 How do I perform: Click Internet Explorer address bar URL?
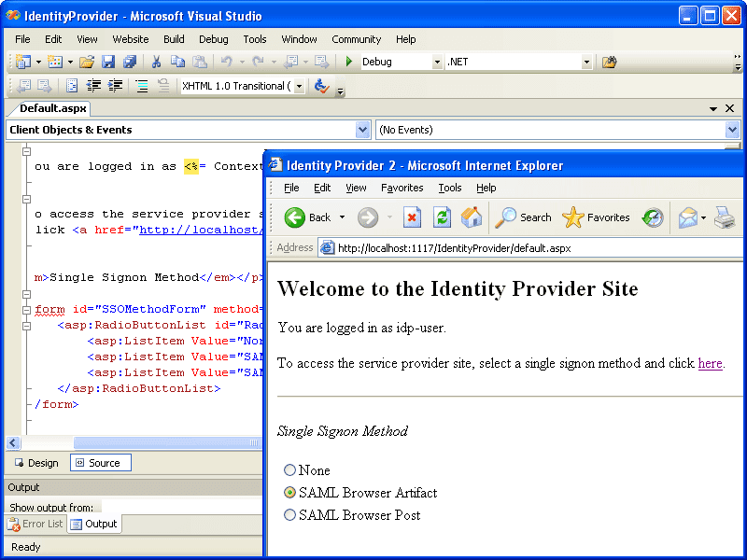coord(454,248)
